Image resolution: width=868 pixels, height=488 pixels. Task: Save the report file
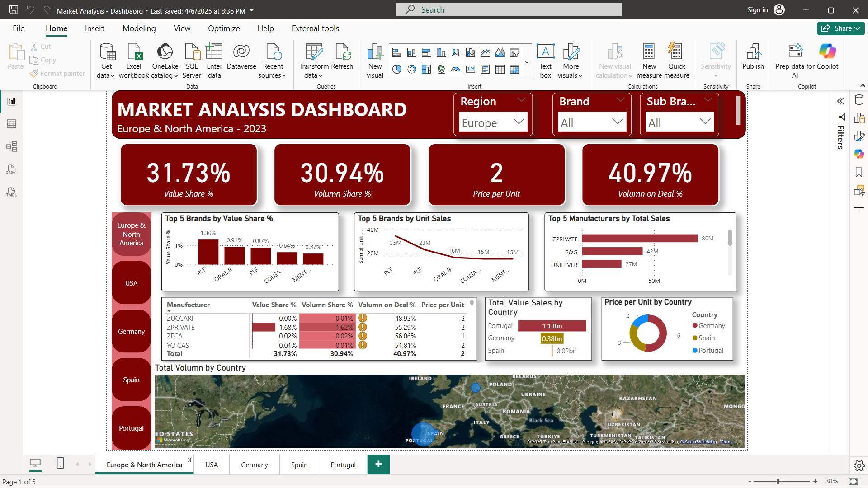click(14, 10)
